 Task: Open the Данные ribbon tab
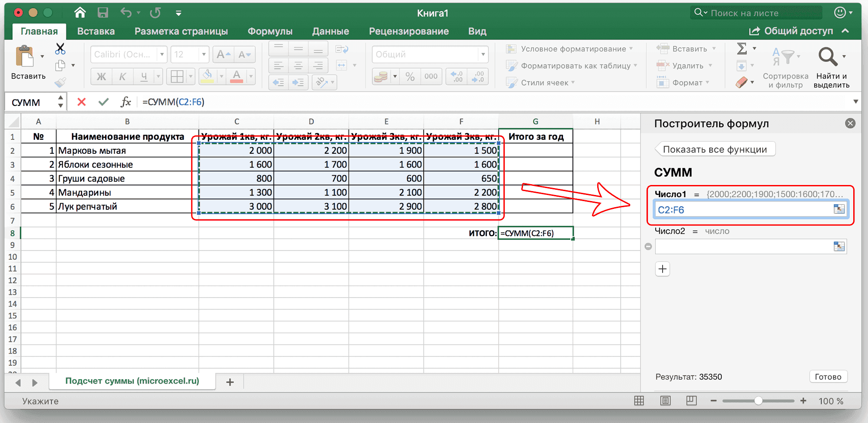[x=330, y=31]
